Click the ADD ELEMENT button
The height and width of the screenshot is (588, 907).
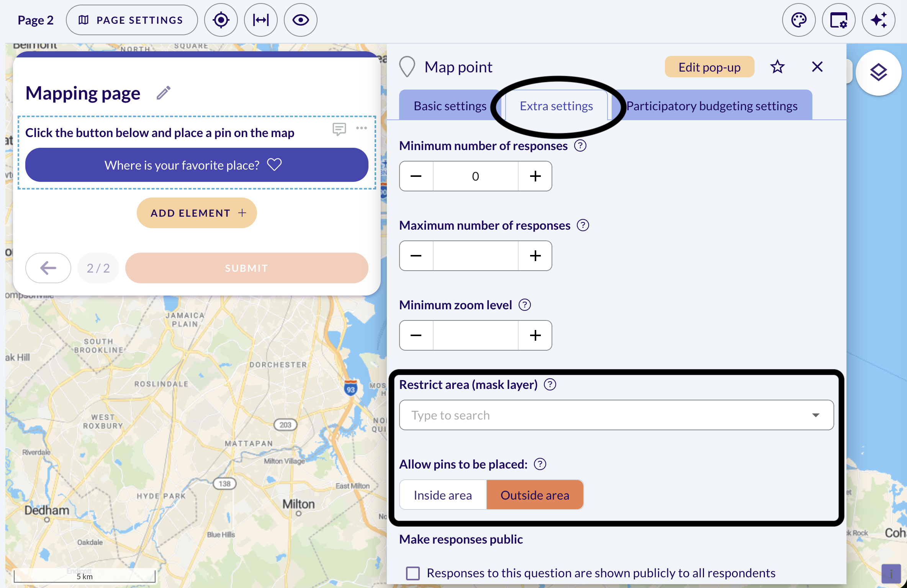click(x=197, y=213)
